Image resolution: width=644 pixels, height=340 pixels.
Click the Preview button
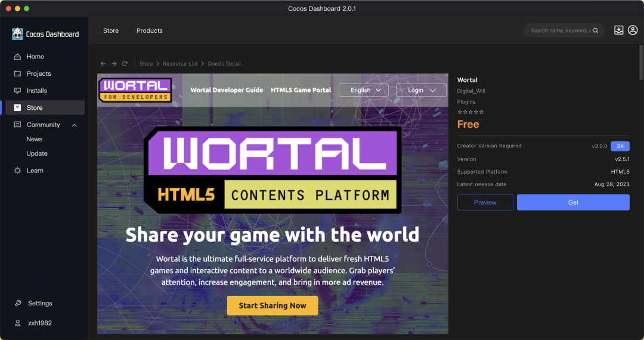(485, 202)
